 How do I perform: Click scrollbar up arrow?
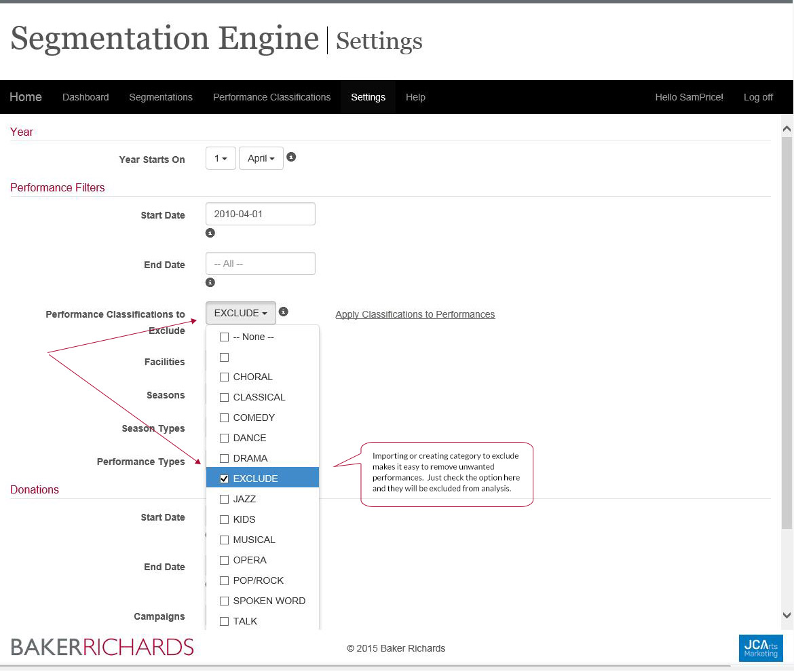click(787, 128)
